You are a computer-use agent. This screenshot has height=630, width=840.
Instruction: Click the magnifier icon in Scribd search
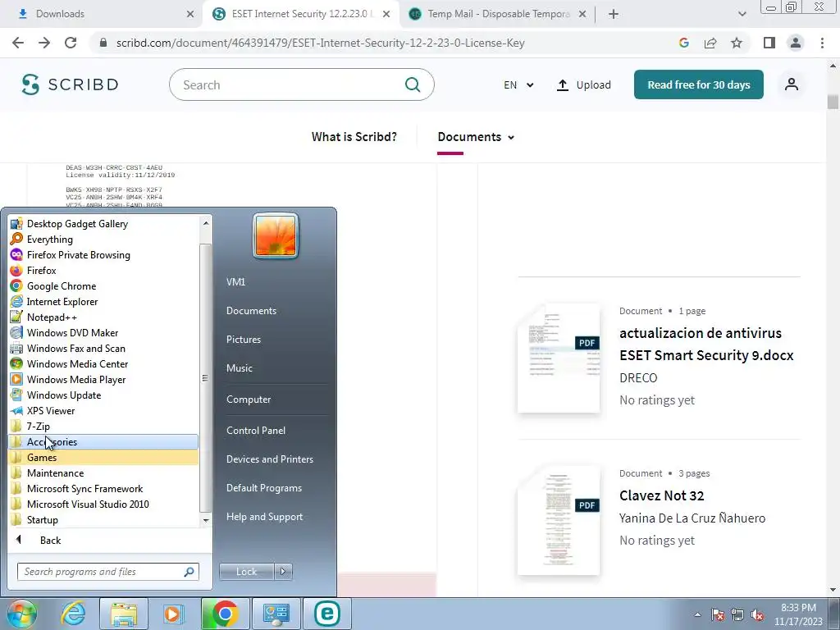413,84
